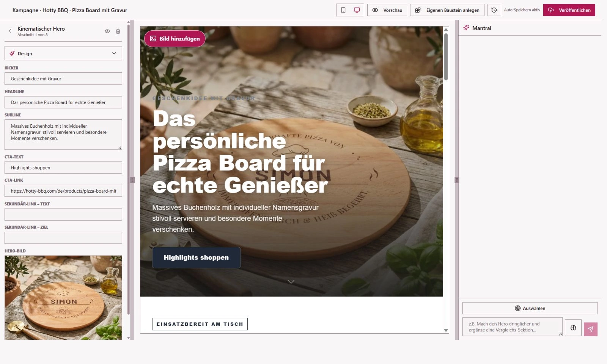Switch to desktop preview device
Screen dimensions: 607x364
(x=357, y=10)
